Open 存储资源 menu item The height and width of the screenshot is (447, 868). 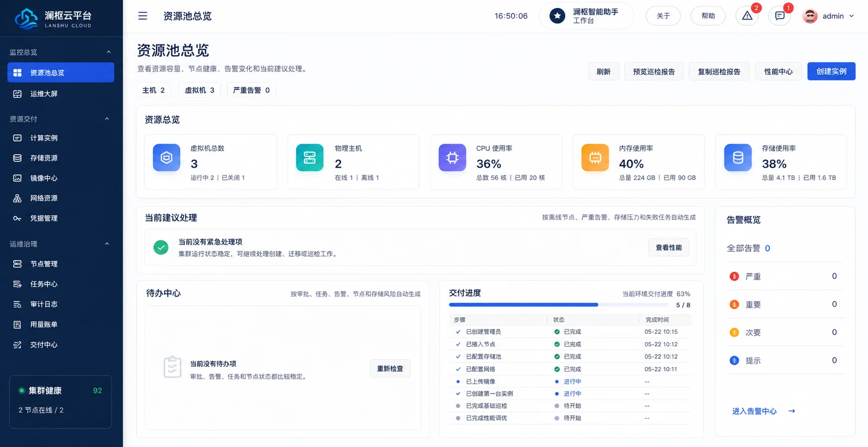point(61,158)
